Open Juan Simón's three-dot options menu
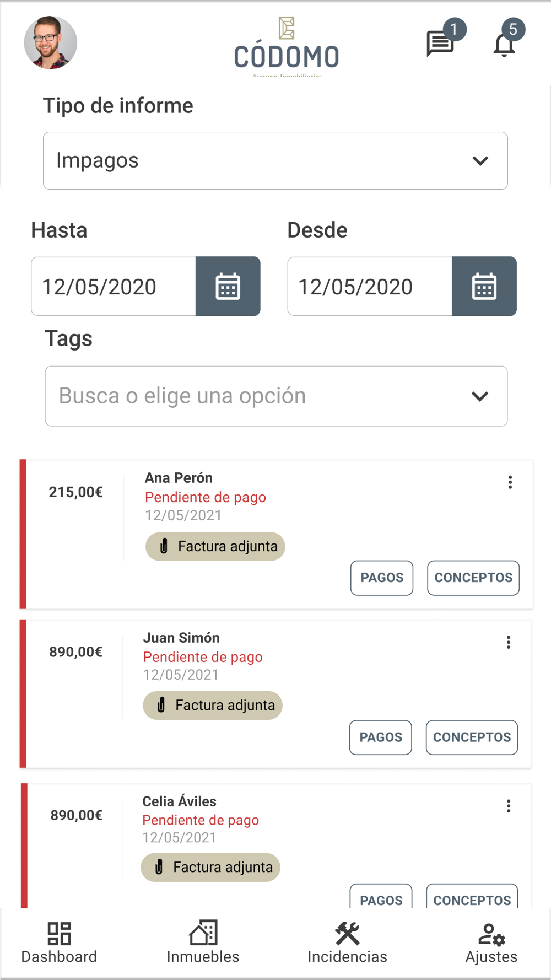 (509, 642)
